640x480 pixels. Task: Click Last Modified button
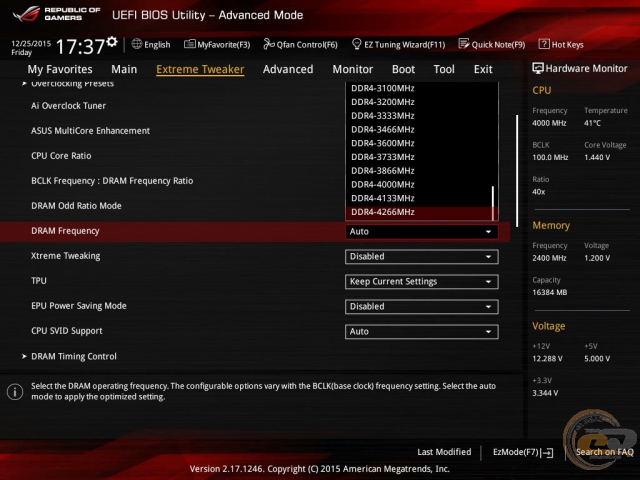click(x=444, y=452)
